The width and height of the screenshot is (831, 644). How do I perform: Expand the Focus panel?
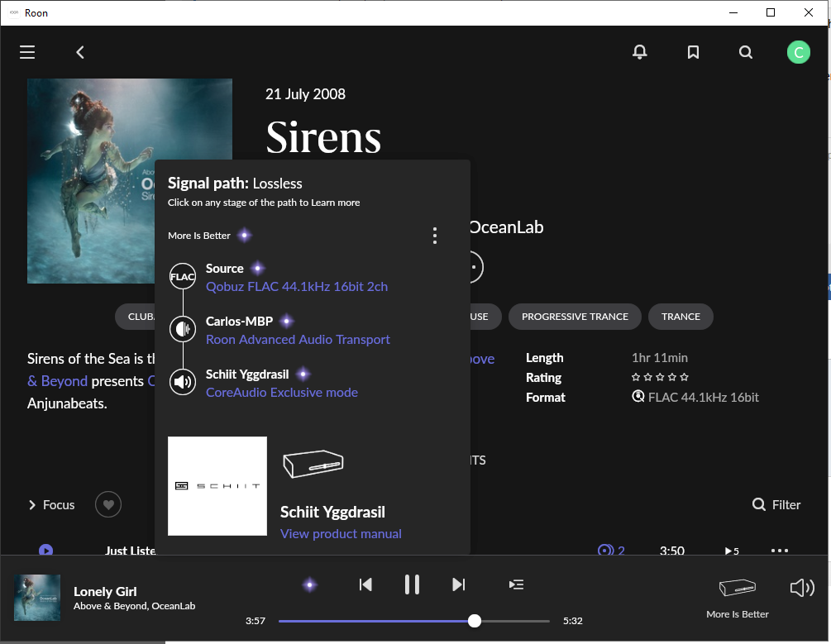point(51,504)
